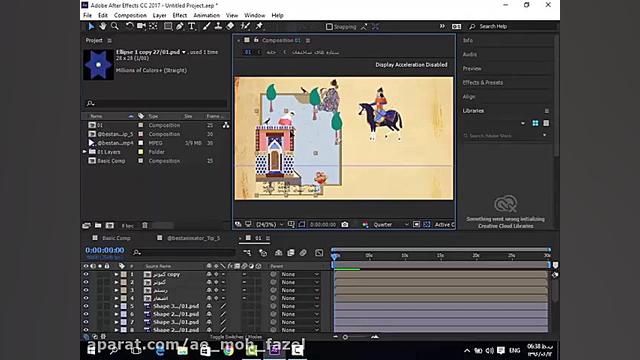Hide layer 6 Shape 2 with eye icon

[x=86, y=314]
